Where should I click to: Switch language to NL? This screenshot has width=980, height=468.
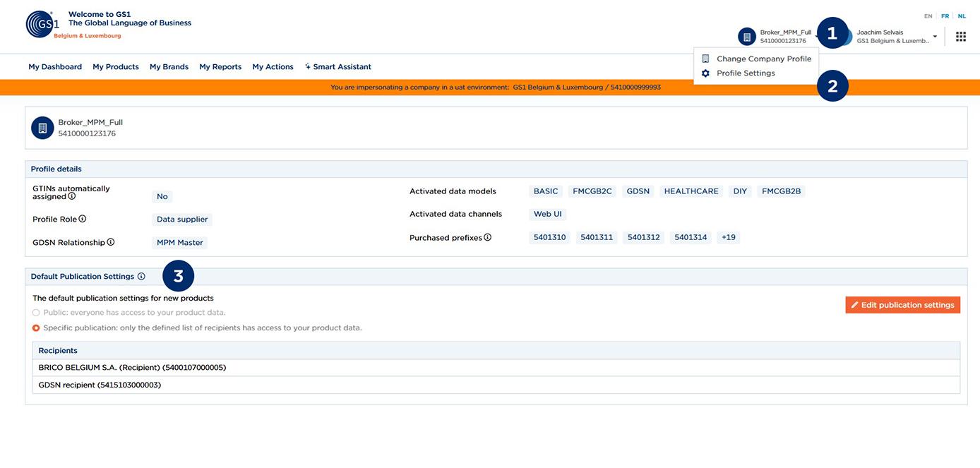(962, 16)
